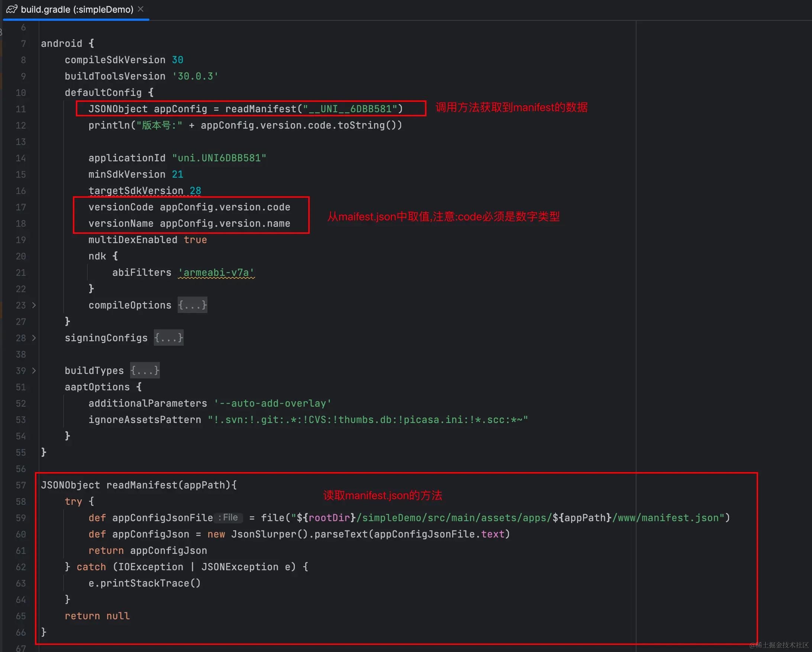The image size is (812, 652).
Task: Click the JsonSlurper class name
Action: [264, 534]
